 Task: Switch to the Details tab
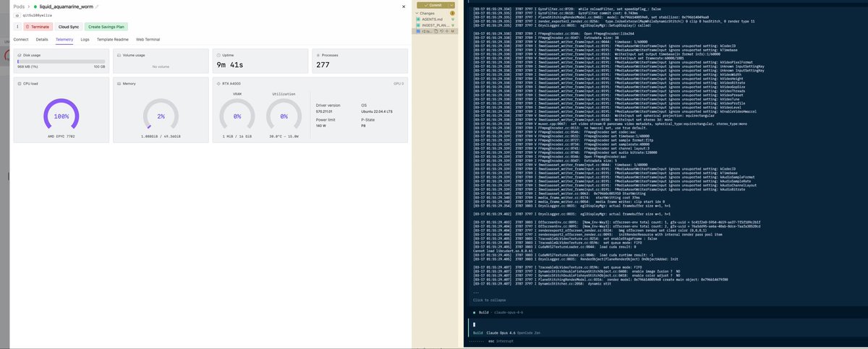pyautogui.click(x=42, y=39)
